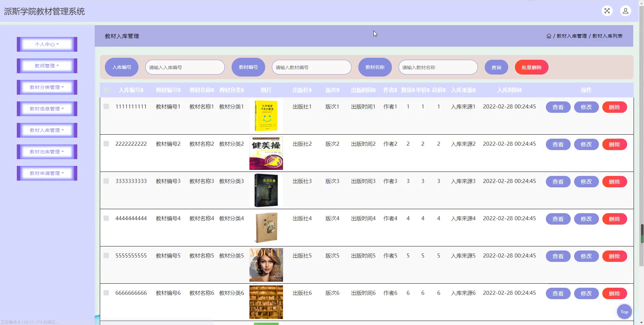Click the home icon in breadcrumb

click(x=549, y=36)
